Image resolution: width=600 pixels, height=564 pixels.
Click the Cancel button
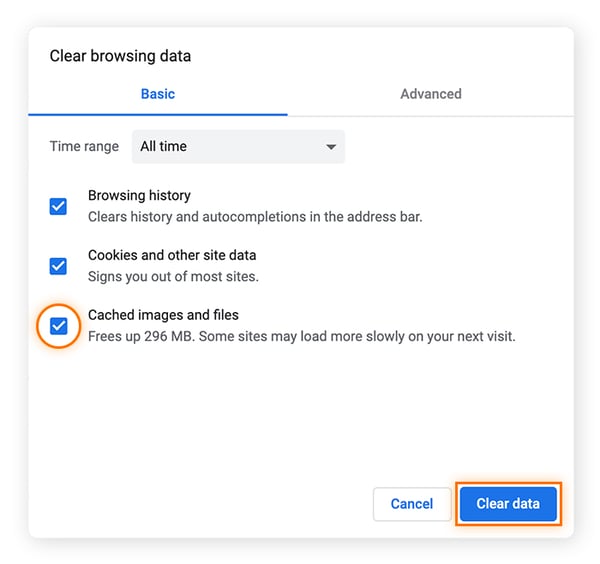[x=412, y=504]
